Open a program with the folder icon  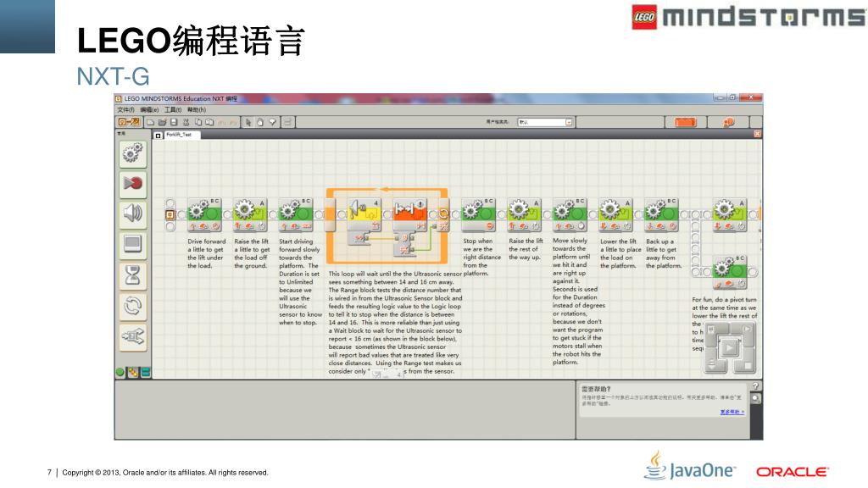162,122
